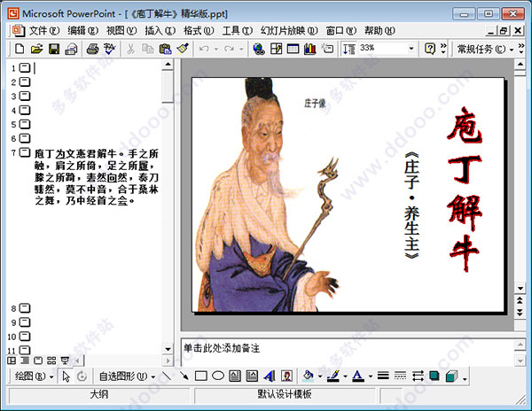Click the E-mail recipient icon
This screenshot has width=532, height=411.
click(71, 49)
